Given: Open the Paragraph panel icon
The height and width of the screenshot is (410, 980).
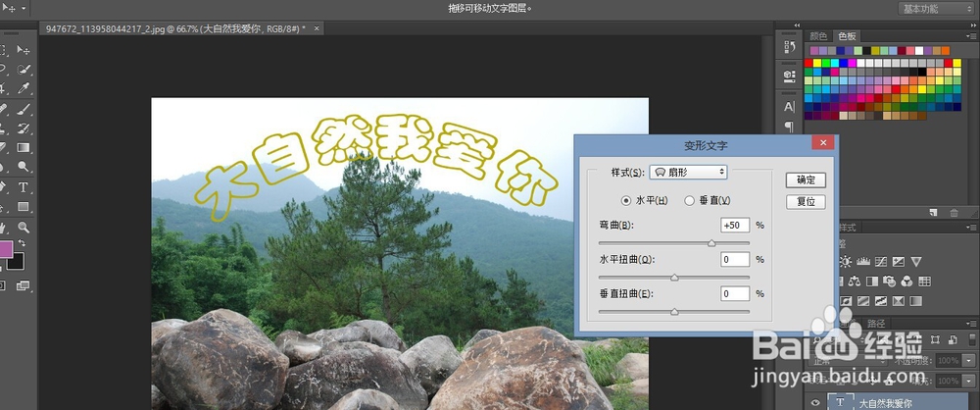Looking at the screenshot, I should pos(789,127).
